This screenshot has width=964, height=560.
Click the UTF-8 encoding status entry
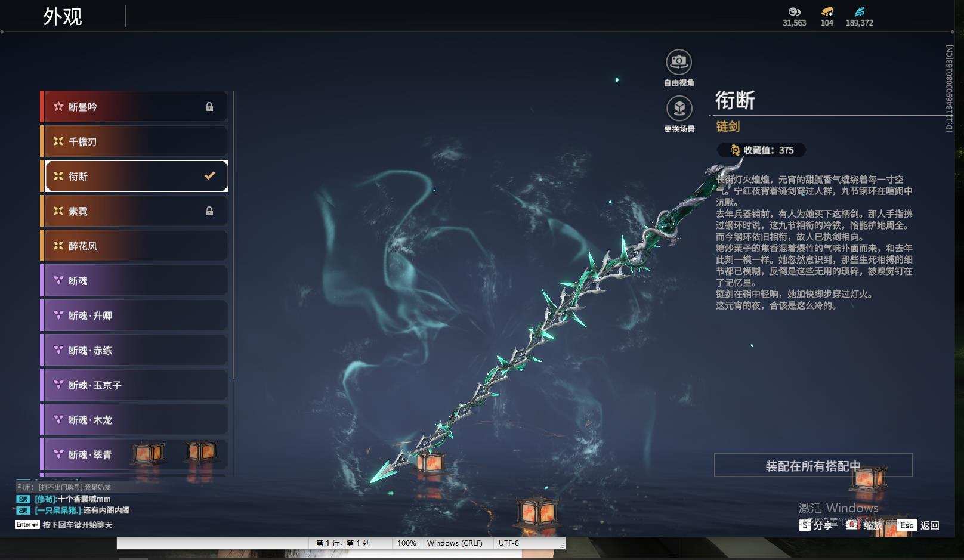click(x=509, y=543)
